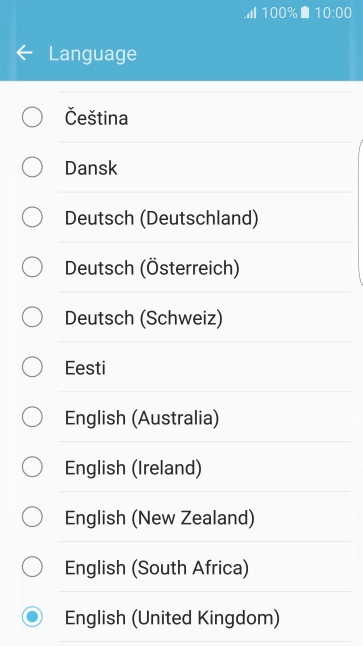Choose English (Australia) radio button

(x=32, y=417)
